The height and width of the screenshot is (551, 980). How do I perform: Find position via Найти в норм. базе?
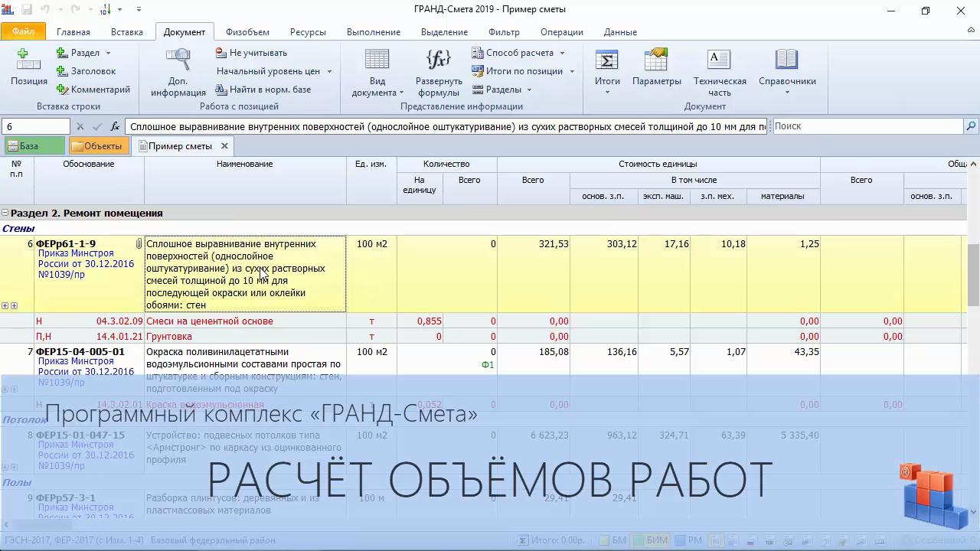click(x=263, y=90)
